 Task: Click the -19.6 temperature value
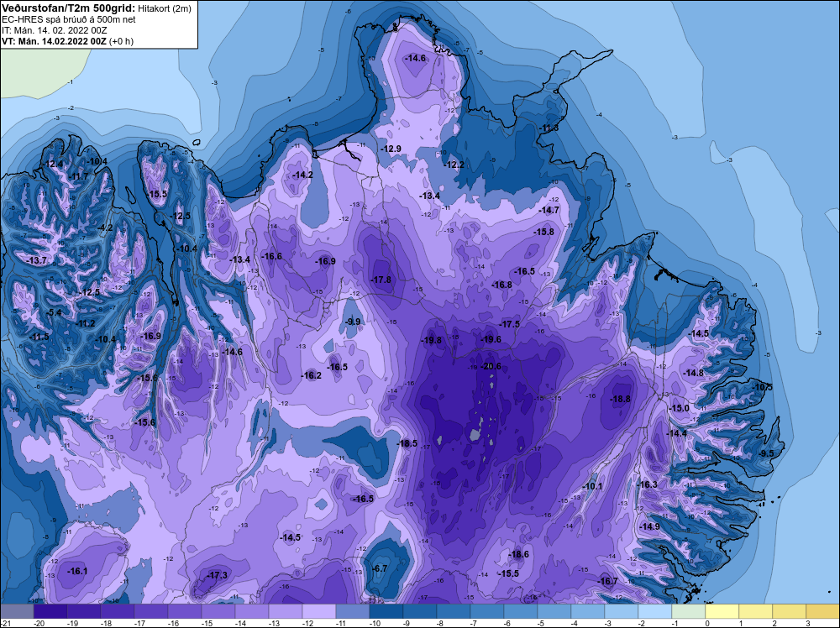[x=491, y=339]
